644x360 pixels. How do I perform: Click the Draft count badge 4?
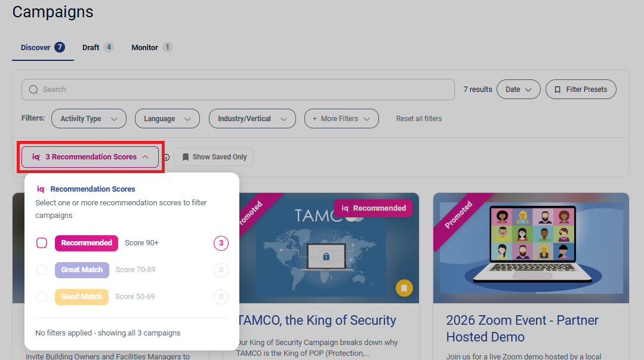point(109,47)
